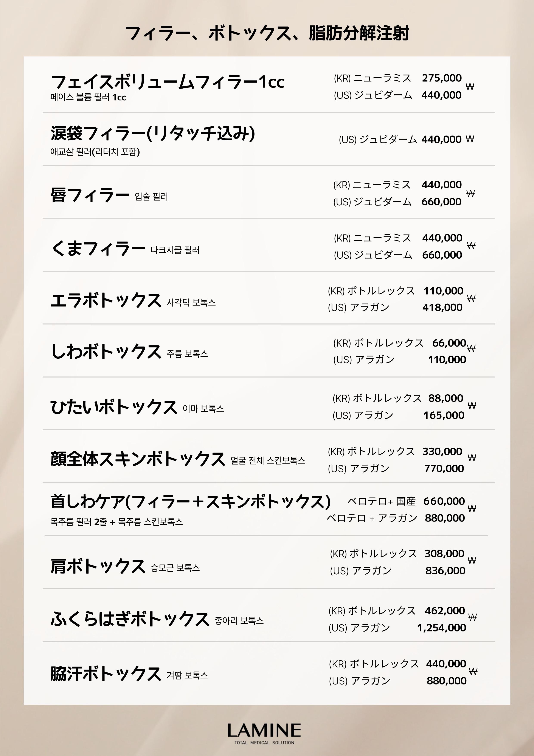Open the 唇フィラー menu item

click(x=90, y=195)
